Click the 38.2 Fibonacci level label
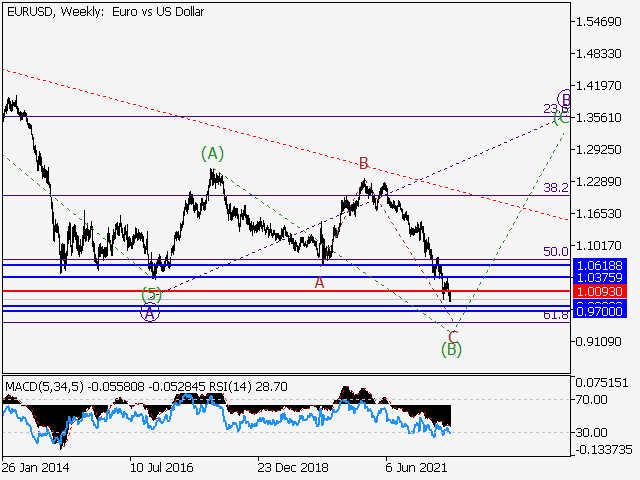Image resolution: width=640 pixels, height=480 pixels. pos(556,188)
